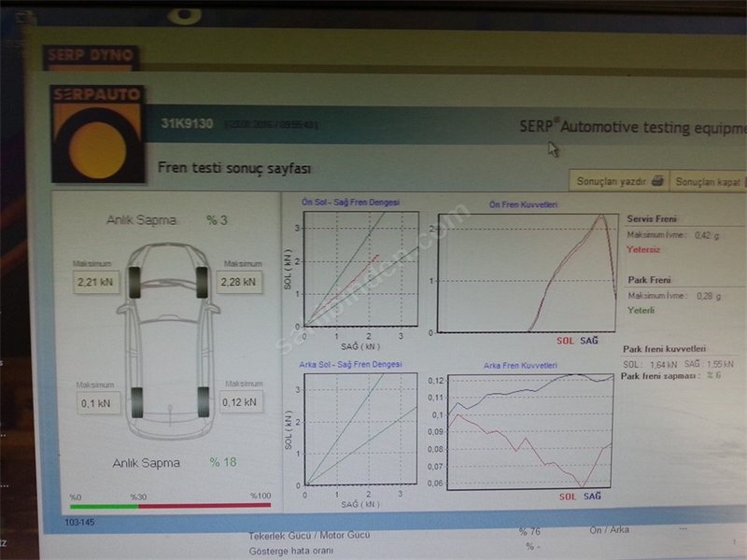Click the plate number 31K9130
This screenshot has height=560, width=747.
[187, 123]
